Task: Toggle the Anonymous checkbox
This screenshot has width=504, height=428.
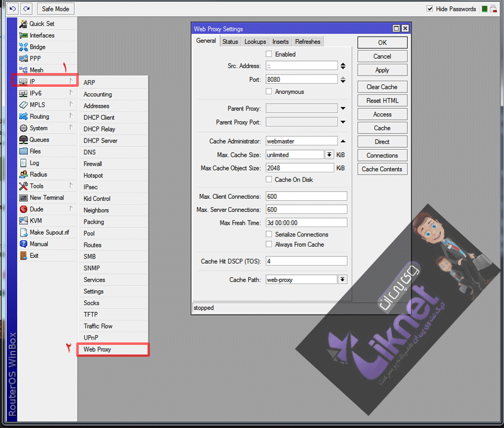Action: coord(269,92)
